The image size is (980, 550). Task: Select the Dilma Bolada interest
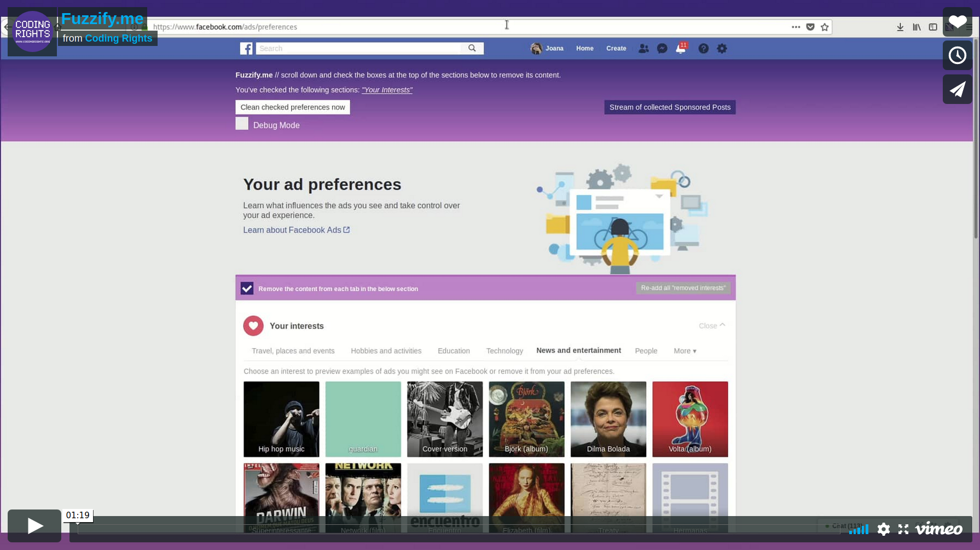[x=608, y=419]
